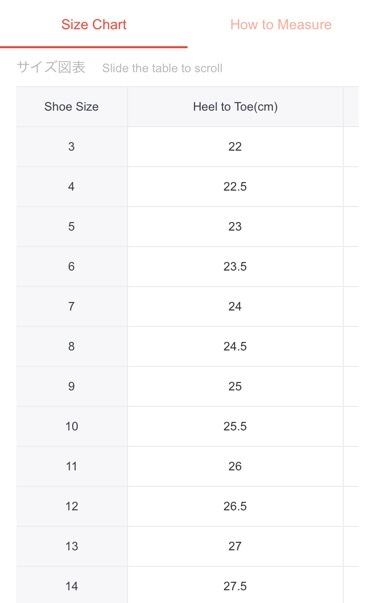Click the 26.5 heel to toe measurement

235,506
